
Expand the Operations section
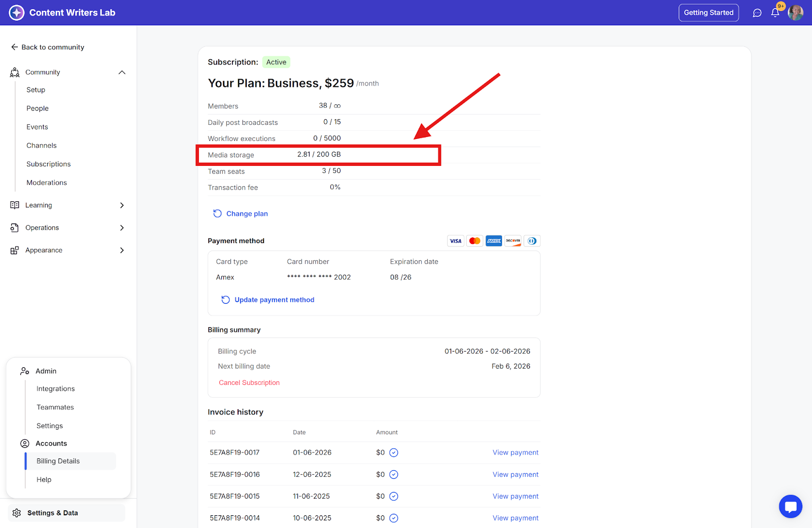[122, 228]
